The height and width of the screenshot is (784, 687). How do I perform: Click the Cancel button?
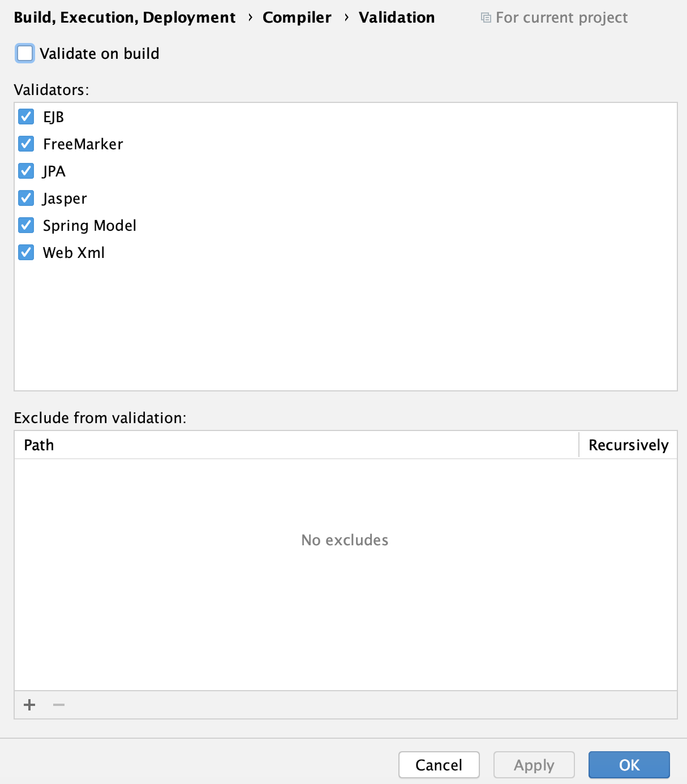(439, 765)
